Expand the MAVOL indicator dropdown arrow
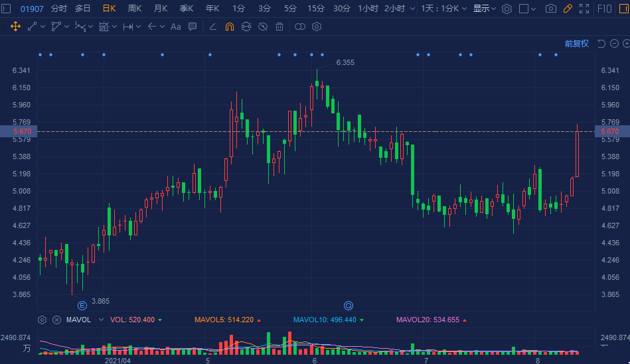The height and width of the screenshot is (364, 630). [102, 320]
